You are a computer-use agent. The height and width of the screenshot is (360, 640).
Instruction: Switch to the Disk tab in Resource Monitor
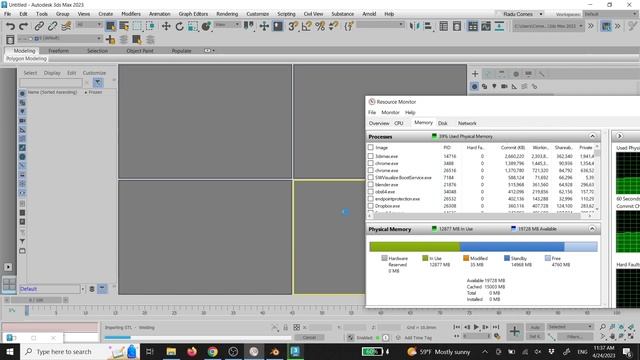point(443,123)
